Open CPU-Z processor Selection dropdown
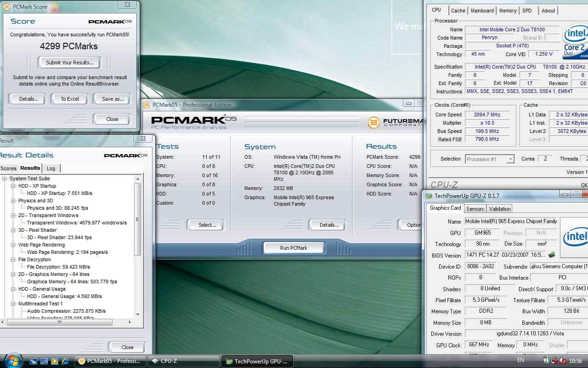Viewport: 588px width, 368px height. click(x=510, y=159)
